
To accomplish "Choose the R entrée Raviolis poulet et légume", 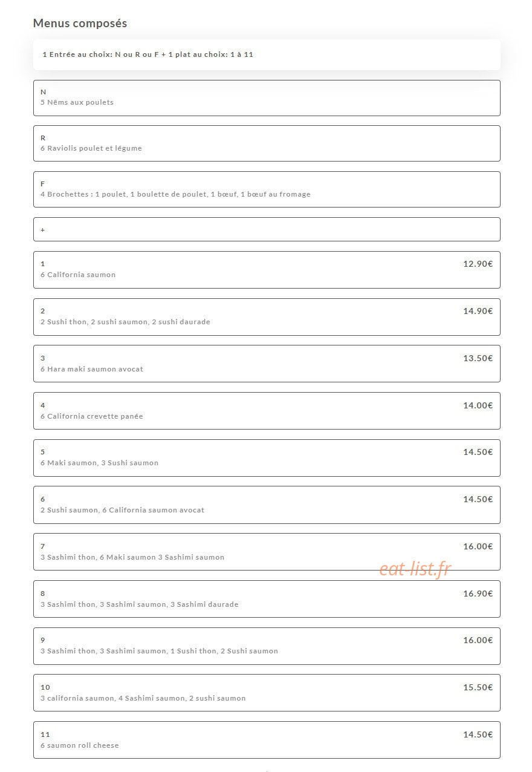I will click(267, 143).
